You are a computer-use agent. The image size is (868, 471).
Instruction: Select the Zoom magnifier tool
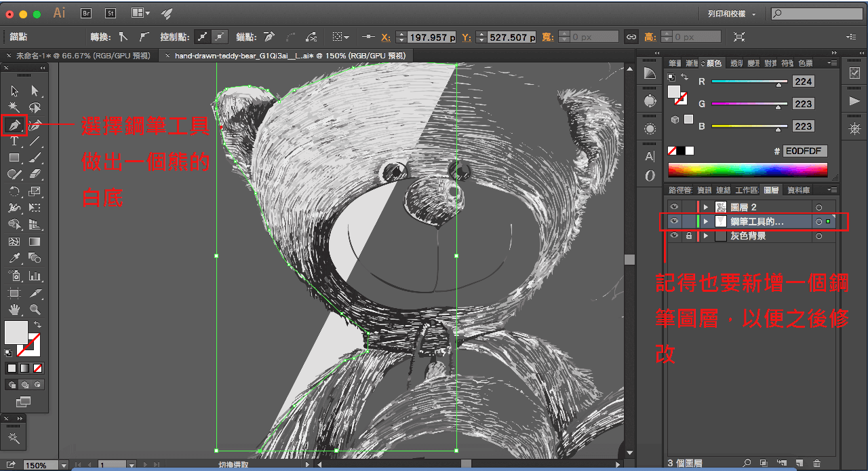tap(35, 310)
